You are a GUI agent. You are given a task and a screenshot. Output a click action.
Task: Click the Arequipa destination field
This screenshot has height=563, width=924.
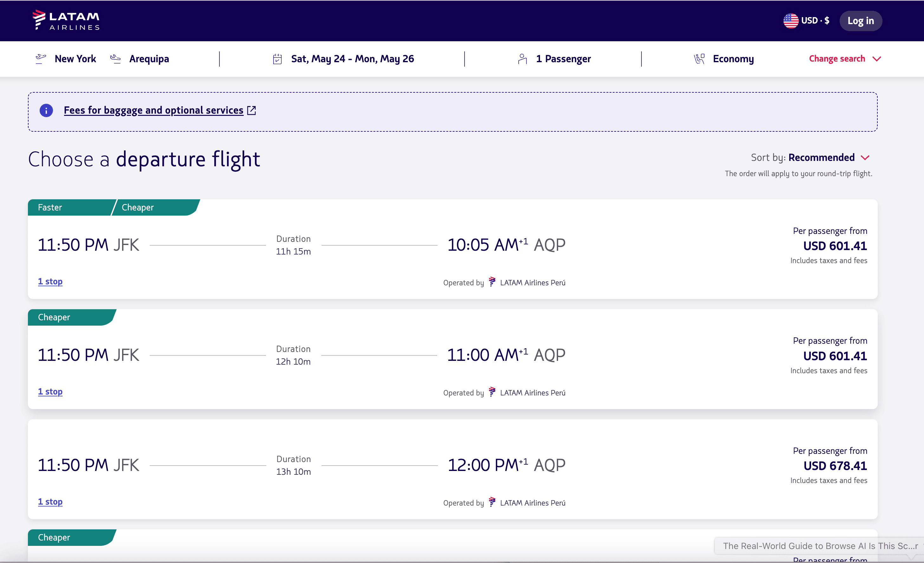(149, 59)
